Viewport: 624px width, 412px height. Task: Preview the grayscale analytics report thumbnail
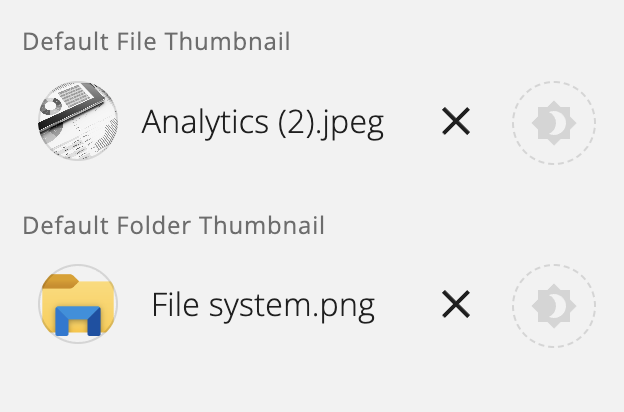(x=78, y=121)
